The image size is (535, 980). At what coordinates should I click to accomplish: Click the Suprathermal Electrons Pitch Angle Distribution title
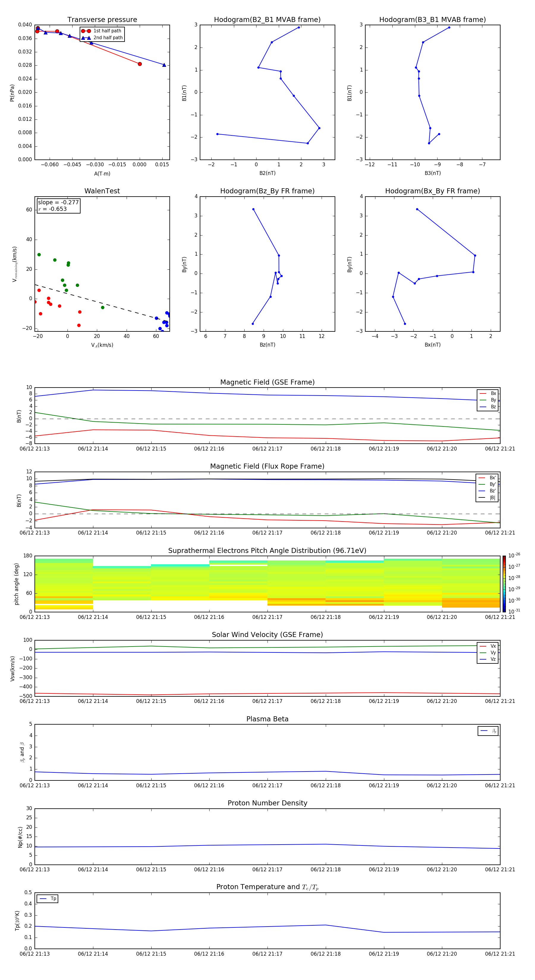click(267, 551)
